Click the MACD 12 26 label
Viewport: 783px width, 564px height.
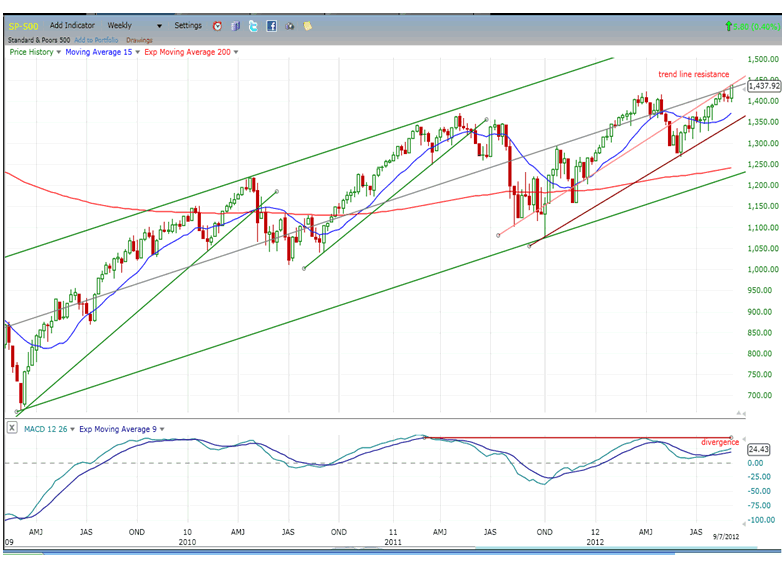pos(45,429)
